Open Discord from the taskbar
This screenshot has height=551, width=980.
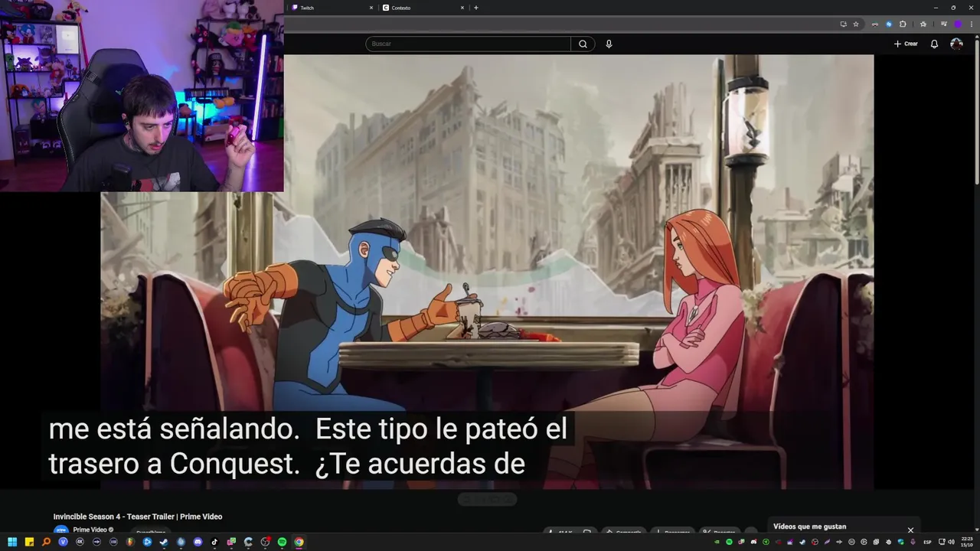198,542
